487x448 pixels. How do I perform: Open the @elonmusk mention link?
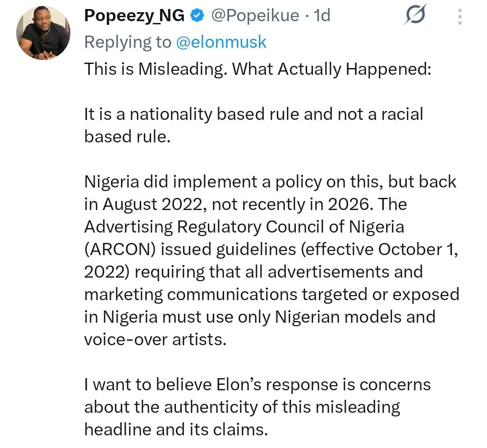tap(221, 42)
